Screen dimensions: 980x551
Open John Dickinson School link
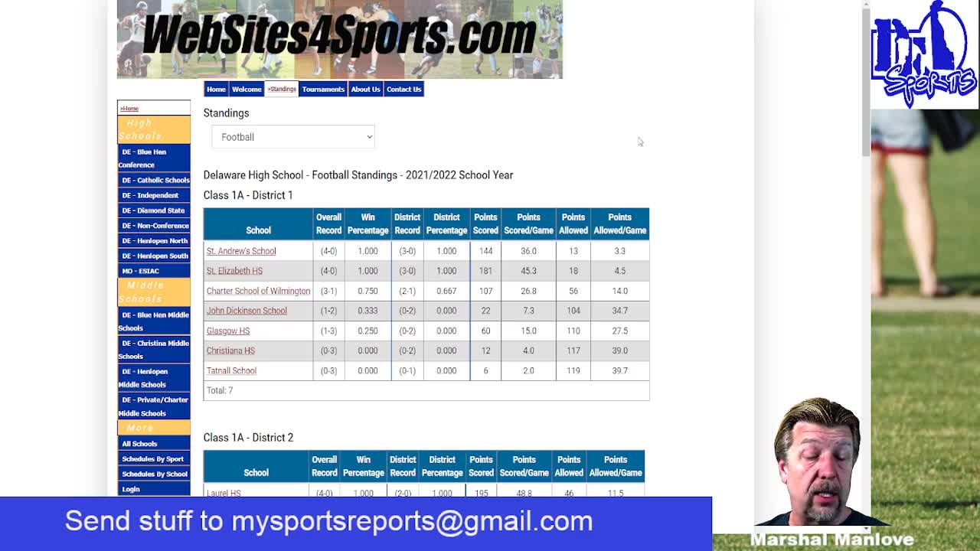[x=247, y=311]
